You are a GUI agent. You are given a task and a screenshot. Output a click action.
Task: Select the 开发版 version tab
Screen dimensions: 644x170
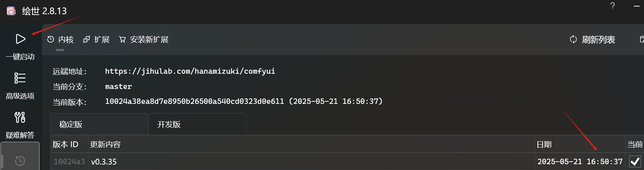click(197, 124)
